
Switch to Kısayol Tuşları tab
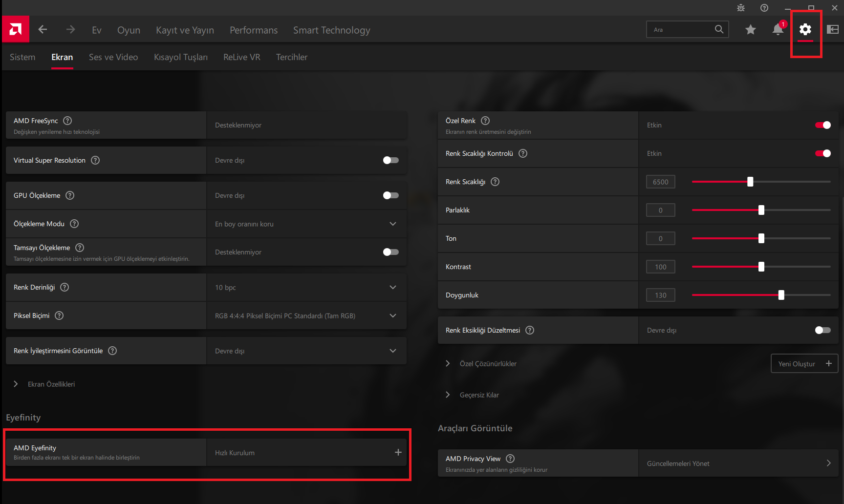(x=181, y=57)
